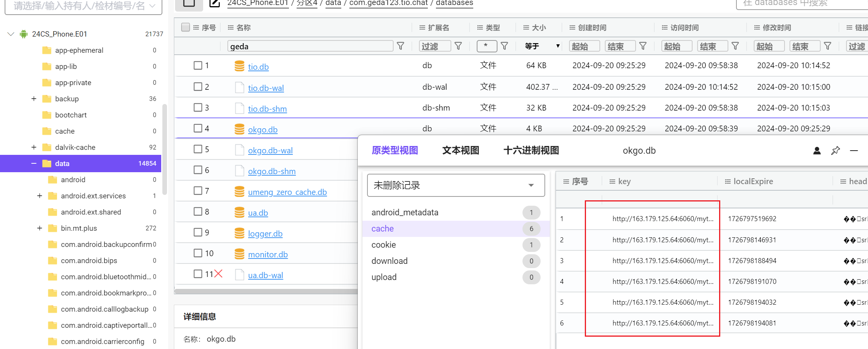Open the monitor.db file link

point(268,254)
